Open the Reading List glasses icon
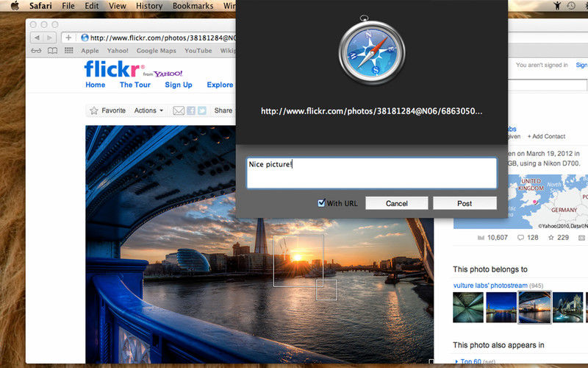Screen dimensions: 588x368 (x=36, y=50)
